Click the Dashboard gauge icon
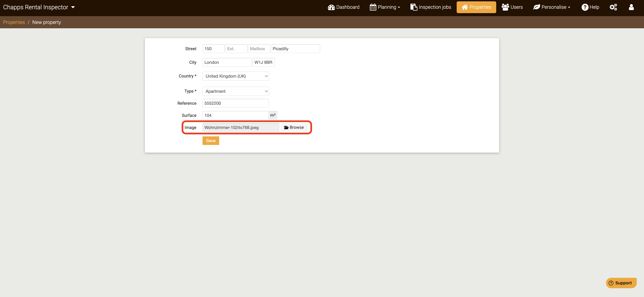The image size is (644, 297). click(x=331, y=7)
